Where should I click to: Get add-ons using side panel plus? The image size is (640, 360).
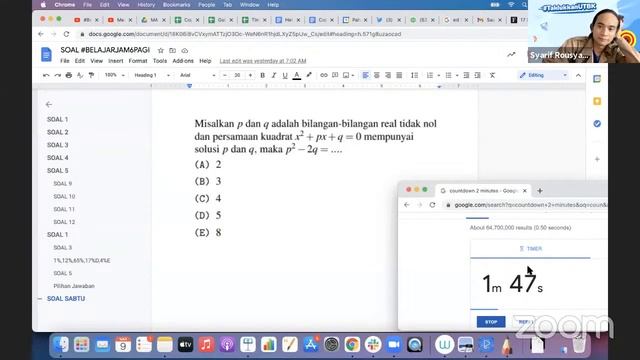coord(597,159)
